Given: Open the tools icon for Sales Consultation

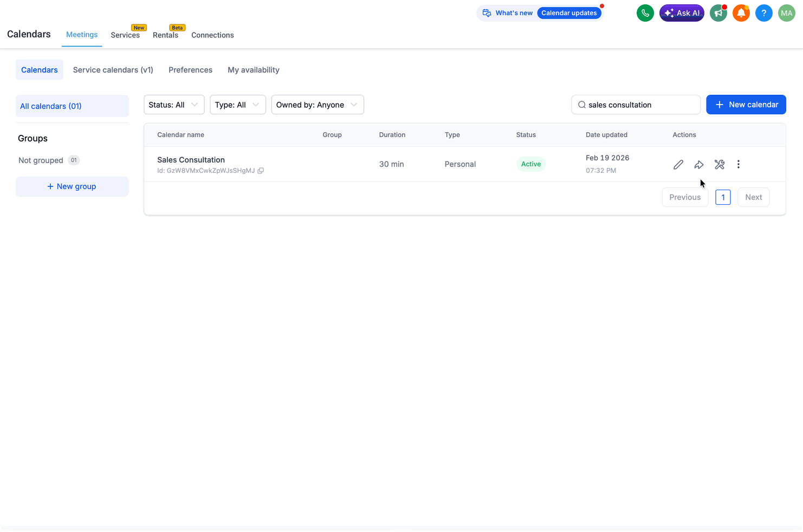Looking at the screenshot, I should (720, 165).
